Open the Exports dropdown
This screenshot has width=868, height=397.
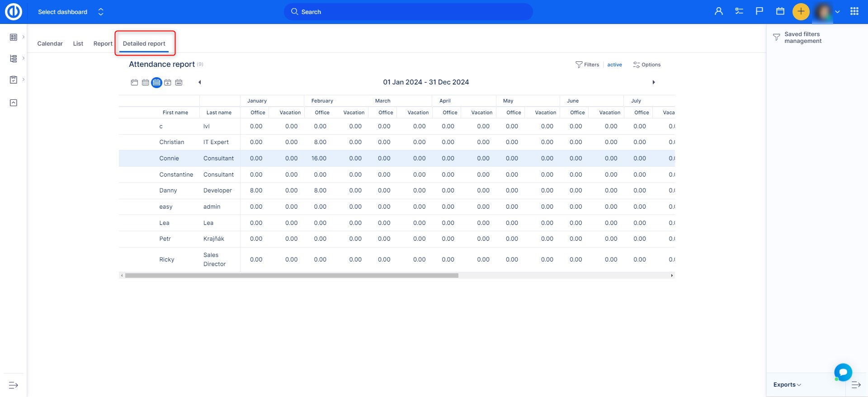click(787, 385)
